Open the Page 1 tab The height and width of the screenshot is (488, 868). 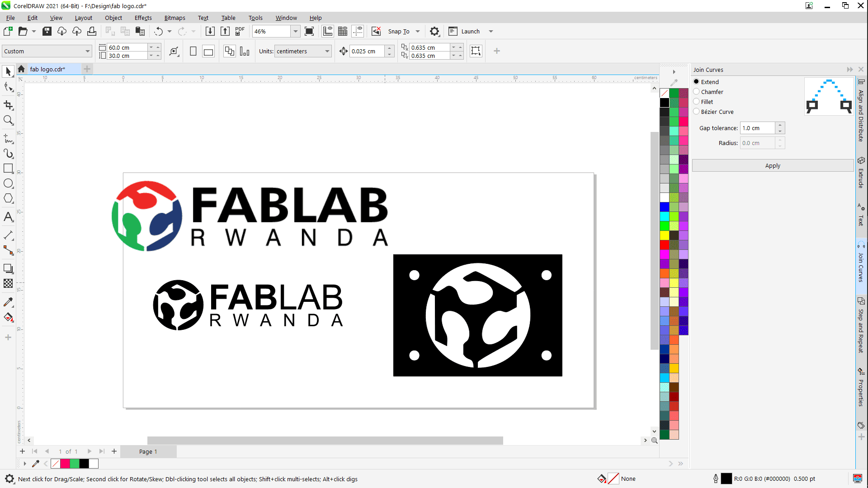tap(148, 451)
